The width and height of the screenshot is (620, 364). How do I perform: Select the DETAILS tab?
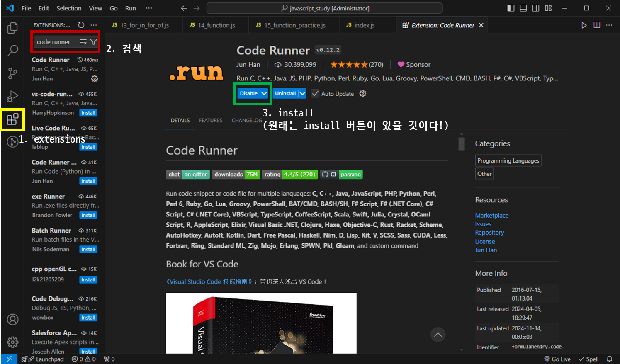pos(180,121)
